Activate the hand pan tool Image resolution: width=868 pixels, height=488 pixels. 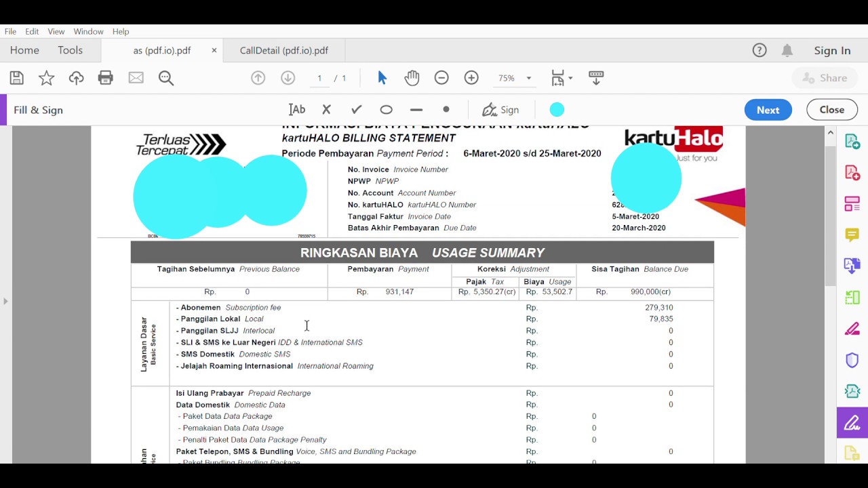[x=412, y=78]
